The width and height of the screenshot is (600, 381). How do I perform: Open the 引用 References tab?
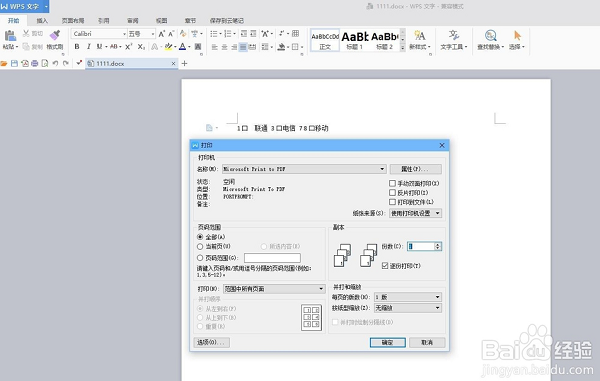click(103, 21)
